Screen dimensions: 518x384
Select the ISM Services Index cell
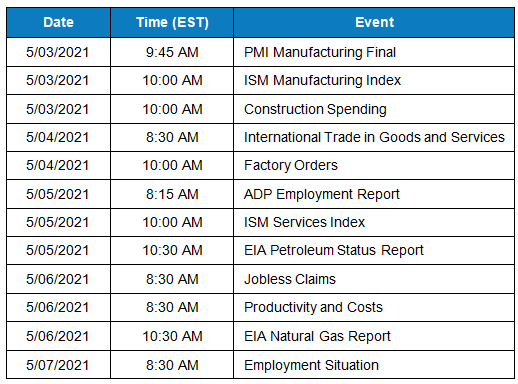pos(374,222)
